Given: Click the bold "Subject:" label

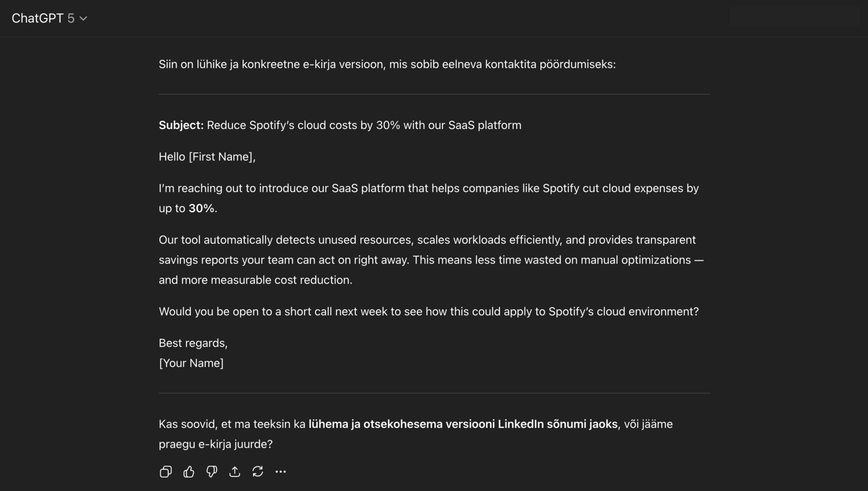Looking at the screenshot, I should pyautogui.click(x=181, y=125).
